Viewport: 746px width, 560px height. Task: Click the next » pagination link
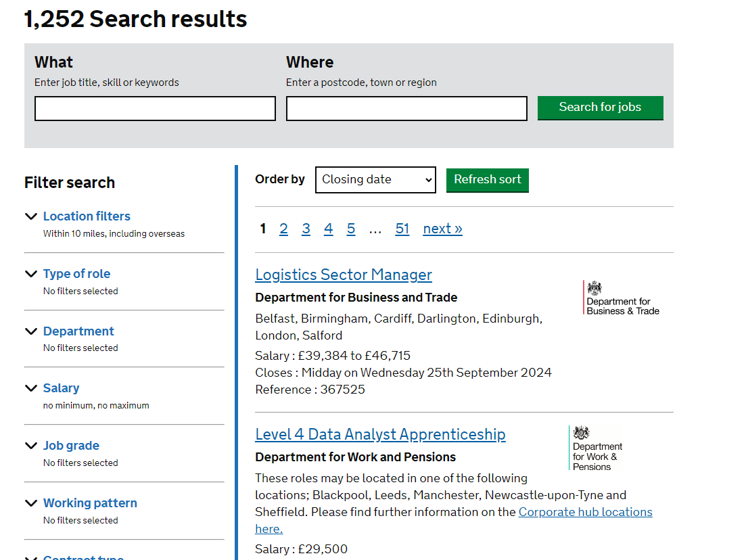[442, 229]
